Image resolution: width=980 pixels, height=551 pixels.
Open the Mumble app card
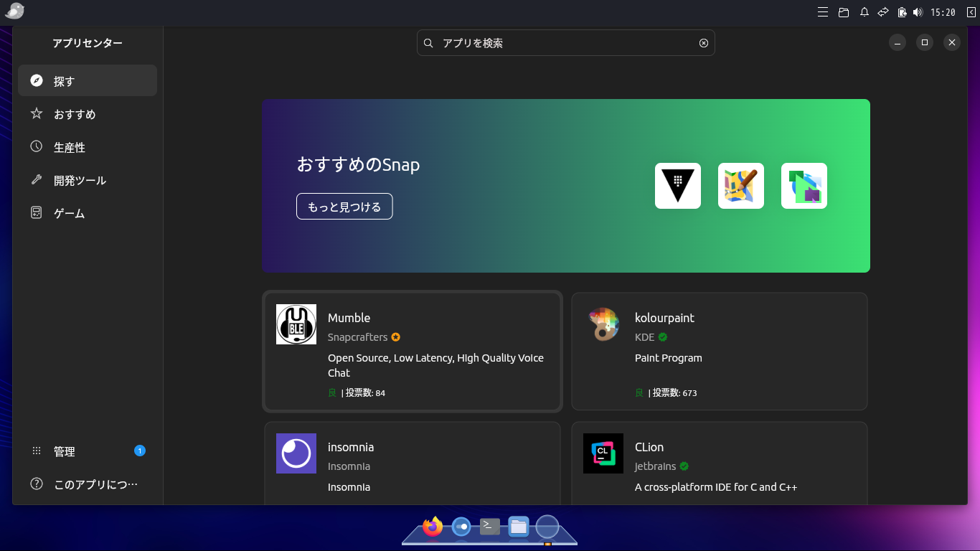point(413,352)
